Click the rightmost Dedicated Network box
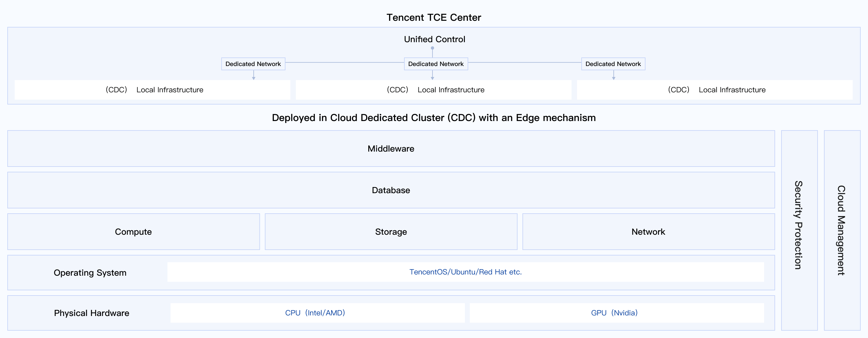The image size is (868, 338). click(x=613, y=64)
